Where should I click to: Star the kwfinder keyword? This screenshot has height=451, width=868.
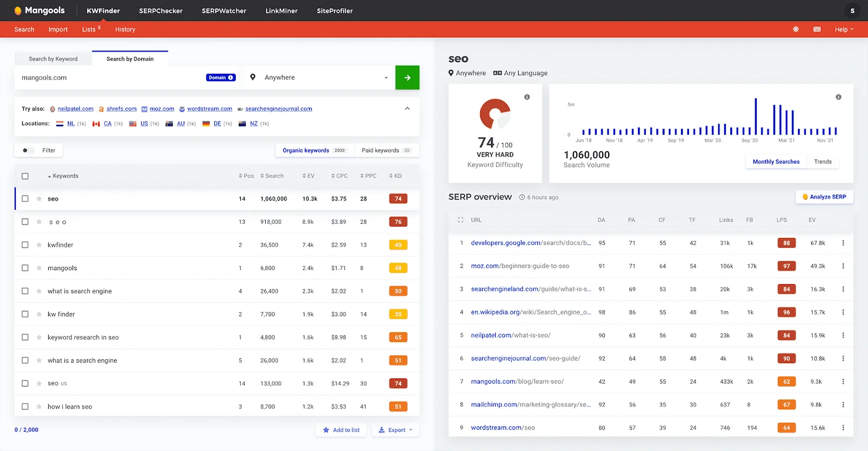(39, 245)
